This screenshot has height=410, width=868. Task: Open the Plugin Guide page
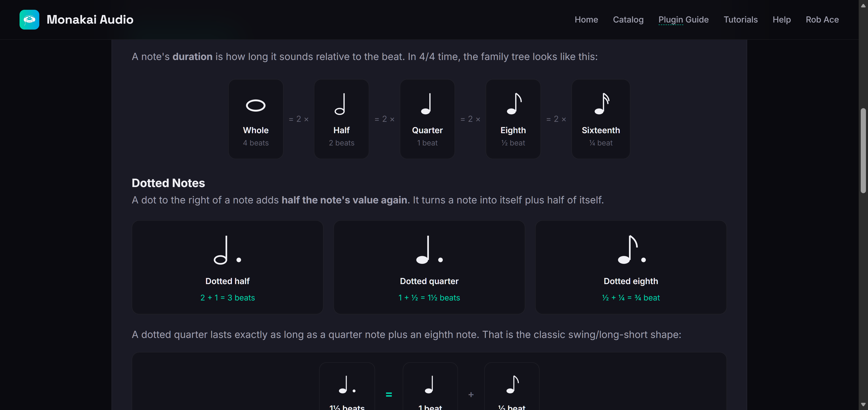coord(683,20)
